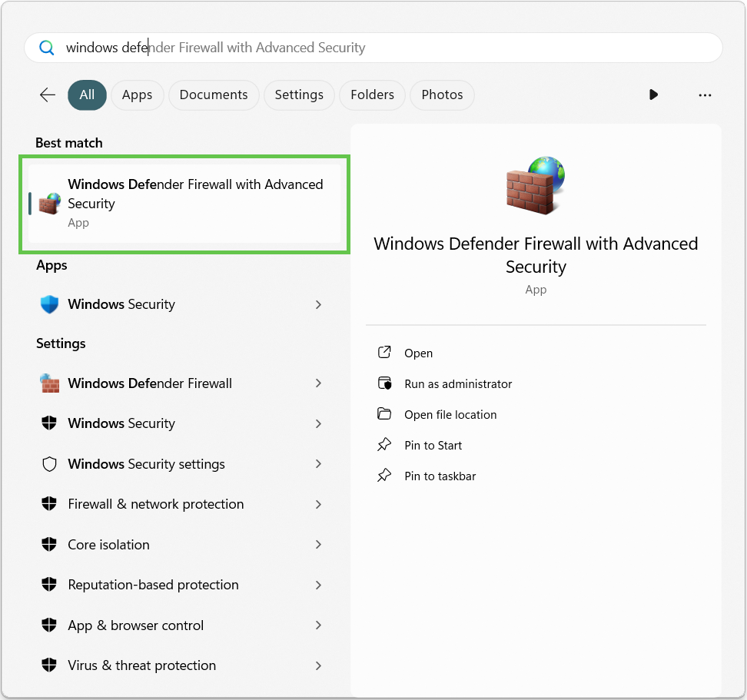The image size is (747, 700).
Task: Click the large firewall icon in preview pane
Action: coord(536,184)
